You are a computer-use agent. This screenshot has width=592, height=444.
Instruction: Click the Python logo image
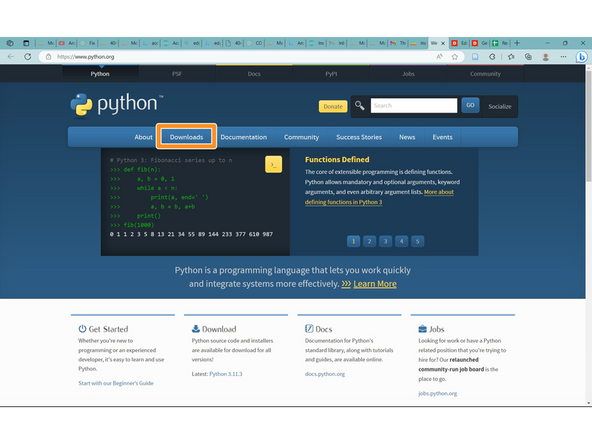click(x=117, y=105)
